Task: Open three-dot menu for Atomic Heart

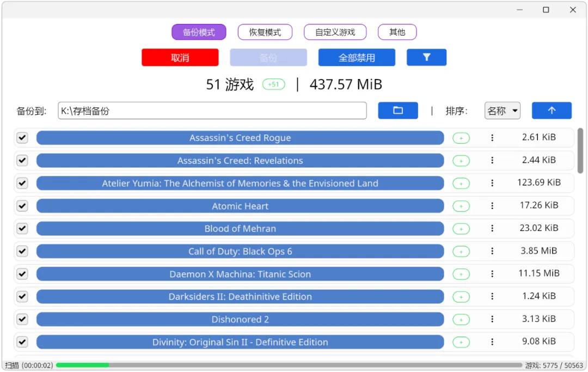Action: pos(492,206)
